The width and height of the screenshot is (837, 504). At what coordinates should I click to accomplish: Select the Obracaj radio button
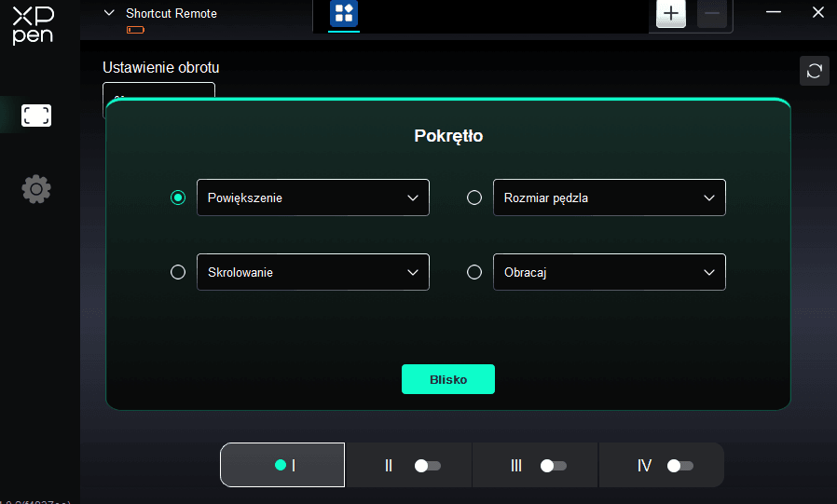[474, 272]
